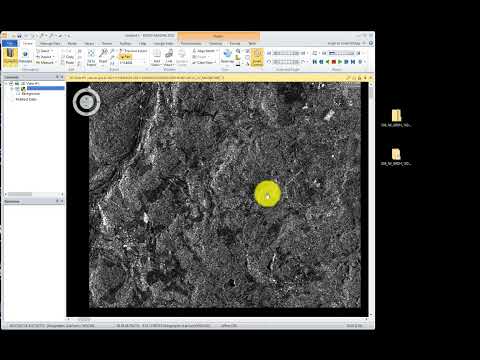The height and width of the screenshot is (360, 480).
Task: Adjust the playback speed slider
Action: pyautogui.click(x=342, y=53)
